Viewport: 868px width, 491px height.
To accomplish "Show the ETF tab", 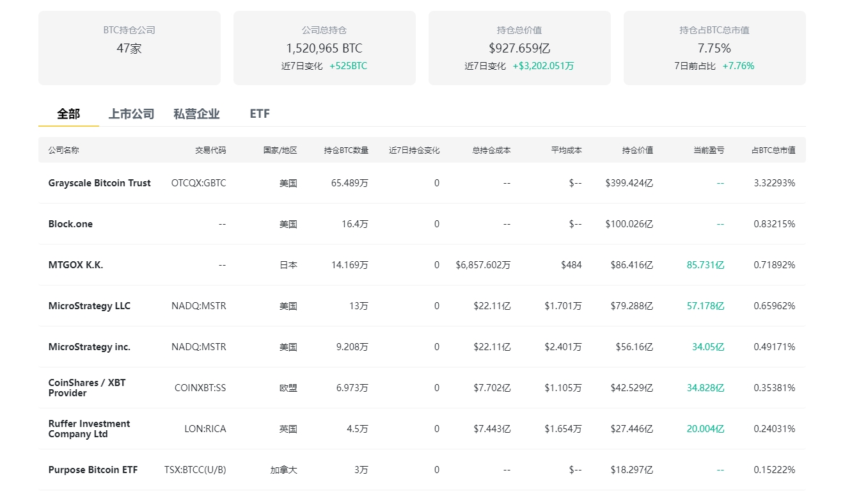I will pos(260,114).
